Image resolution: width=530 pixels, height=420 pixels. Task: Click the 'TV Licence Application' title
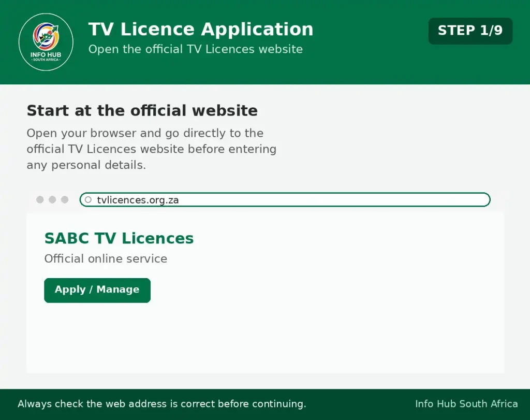(201, 29)
